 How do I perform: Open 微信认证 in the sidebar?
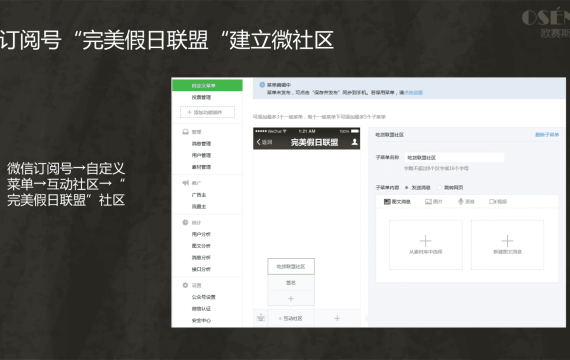(201, 309)
